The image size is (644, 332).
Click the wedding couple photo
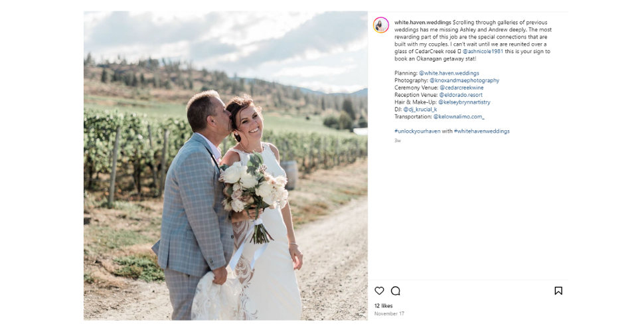[x=226, y=165]
